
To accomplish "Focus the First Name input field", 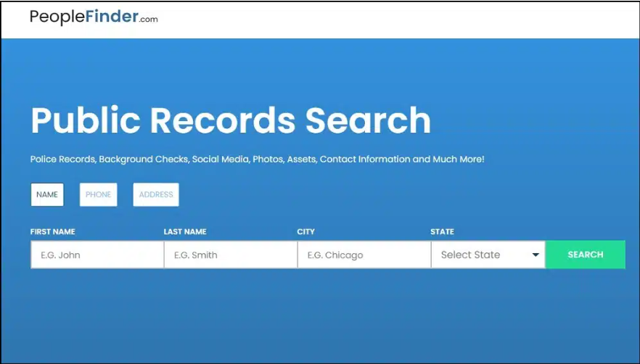I will (97, 255).
